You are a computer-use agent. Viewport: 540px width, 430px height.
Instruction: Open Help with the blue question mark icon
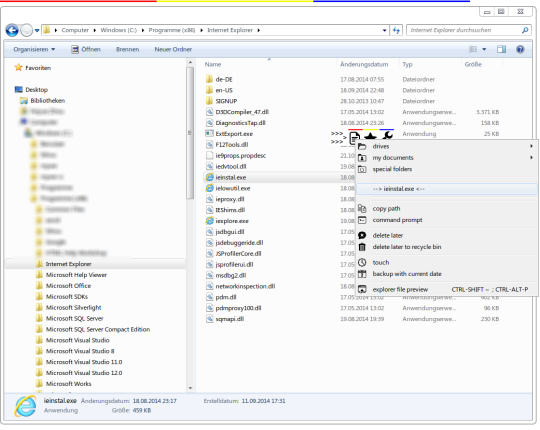coord(520,49)
